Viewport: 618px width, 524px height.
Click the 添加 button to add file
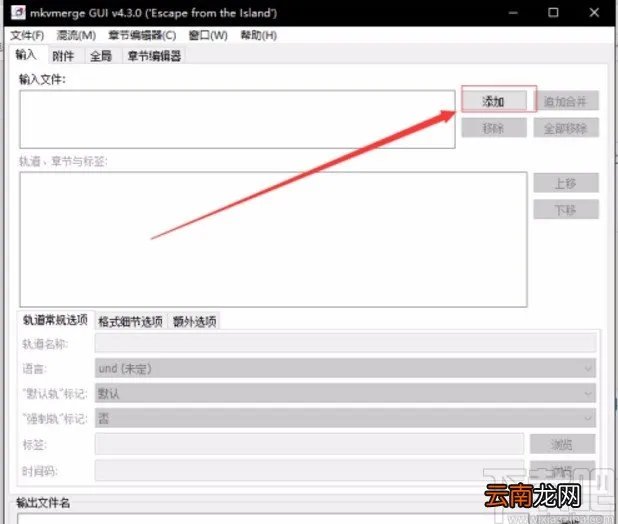(x=493, y=101)
